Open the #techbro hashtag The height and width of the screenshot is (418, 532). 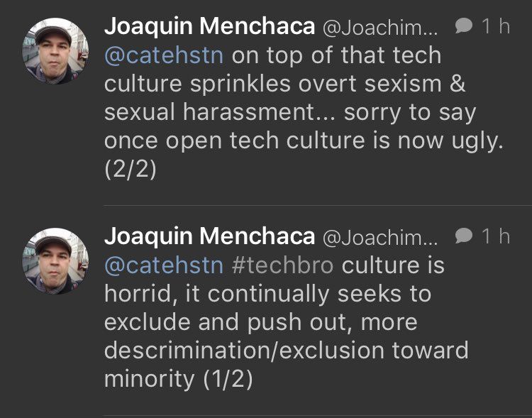point(287,265)
